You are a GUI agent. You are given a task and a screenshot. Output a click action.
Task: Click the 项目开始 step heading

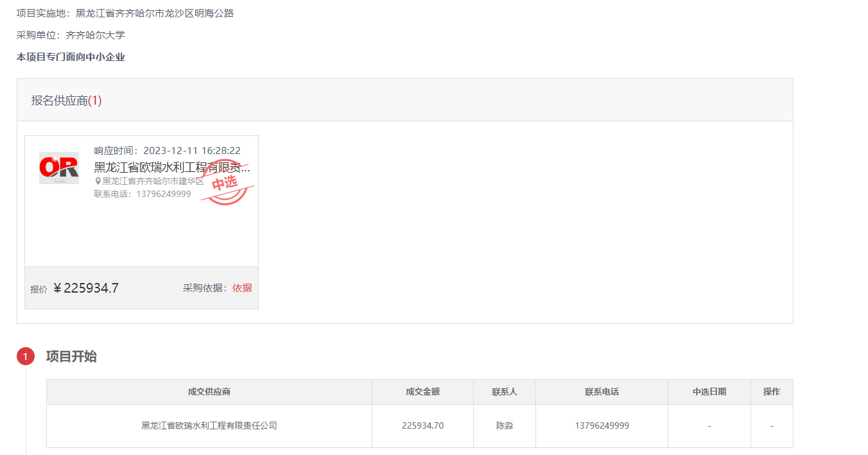(x=71, y=357)
